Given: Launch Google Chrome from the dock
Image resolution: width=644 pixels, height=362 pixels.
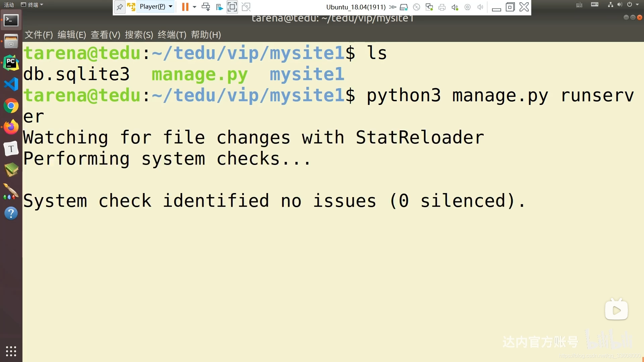Looking at the screenshot, I should (x=11, y=106).
